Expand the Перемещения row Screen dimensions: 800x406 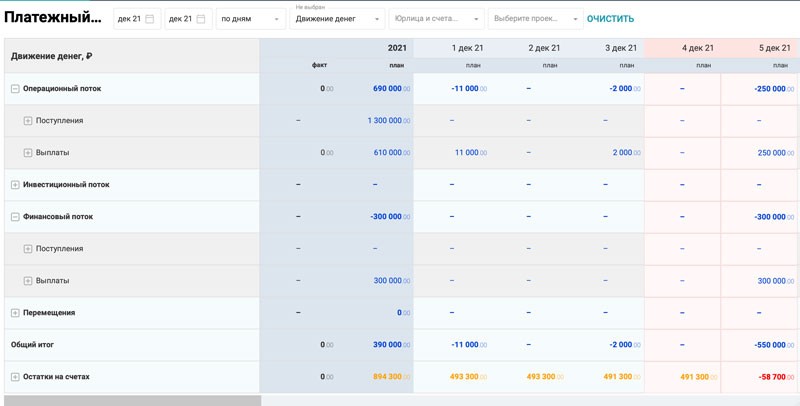(15, 313)
